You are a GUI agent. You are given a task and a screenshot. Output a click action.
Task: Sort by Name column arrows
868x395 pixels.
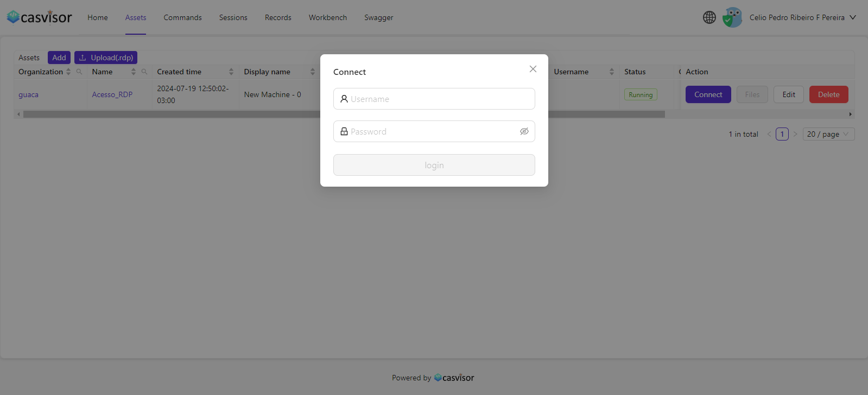[x=134, y=72]
